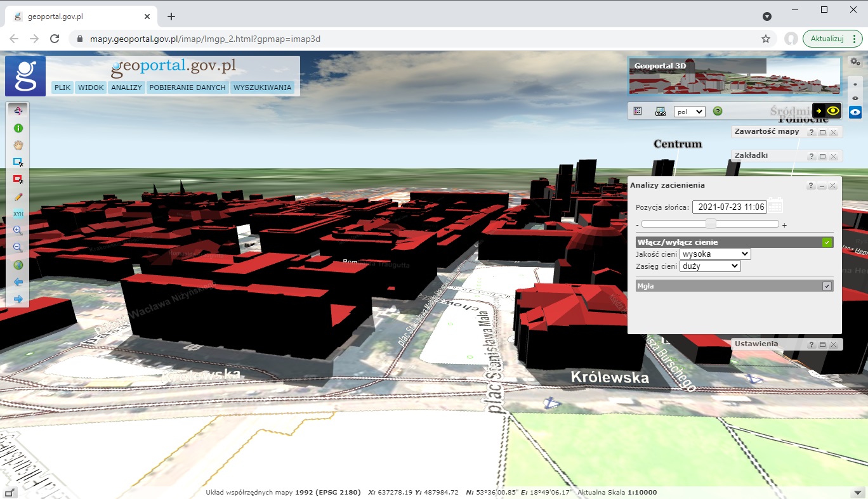Expand the Ustawienia panel
The width and height of the screenshot is (868, 499).
pos(822,344)
